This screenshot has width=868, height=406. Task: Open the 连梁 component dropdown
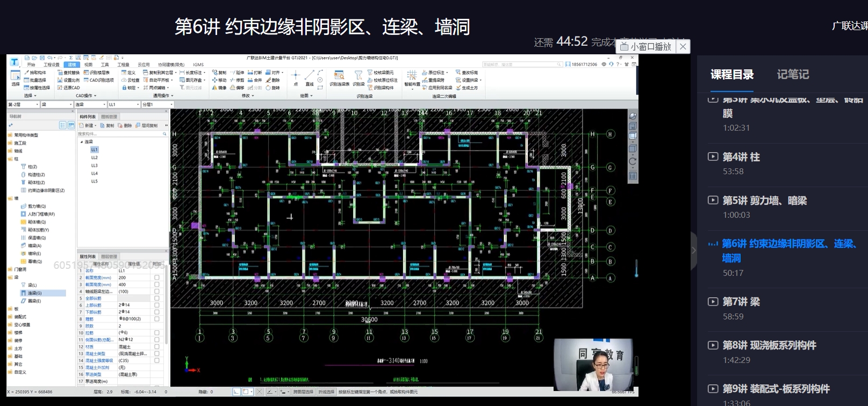point(90,104)
